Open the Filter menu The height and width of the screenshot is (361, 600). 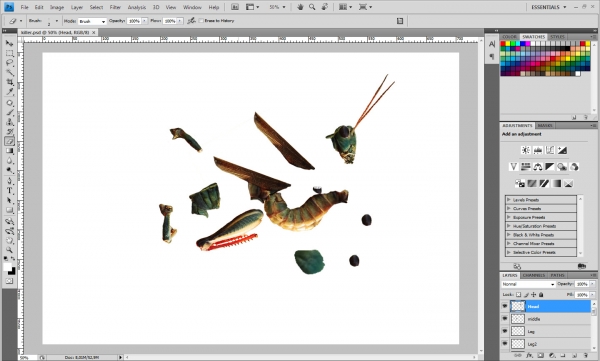pyautogui.click(x=115, y=7)
